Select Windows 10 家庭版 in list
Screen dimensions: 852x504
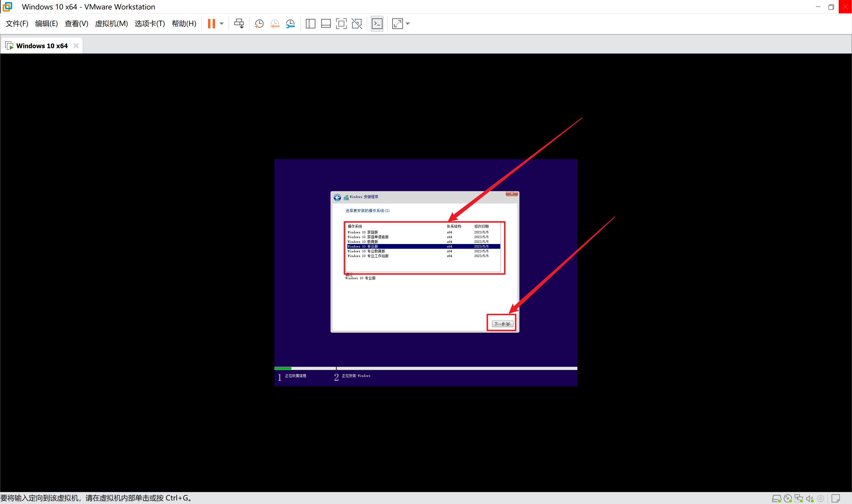(363, 232)
